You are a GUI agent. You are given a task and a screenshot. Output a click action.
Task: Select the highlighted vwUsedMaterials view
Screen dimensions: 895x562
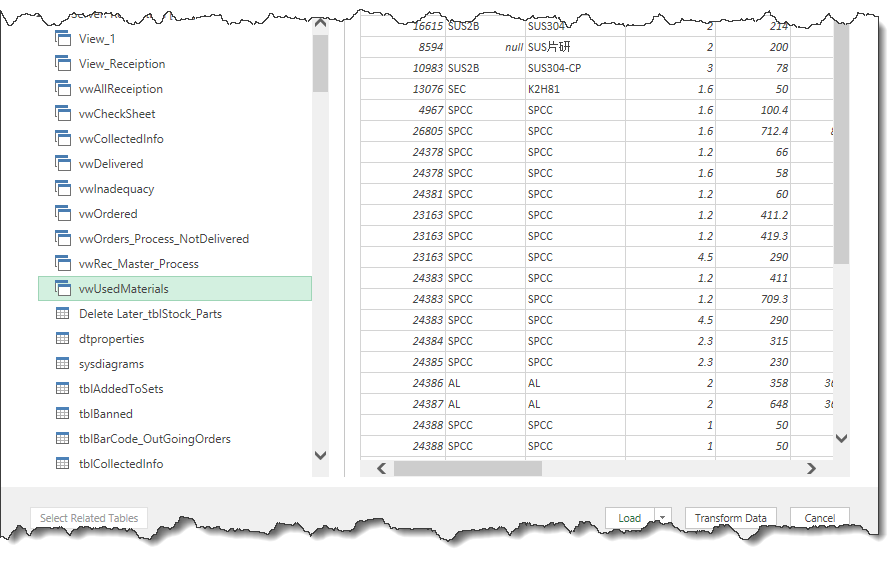(175, 289)
